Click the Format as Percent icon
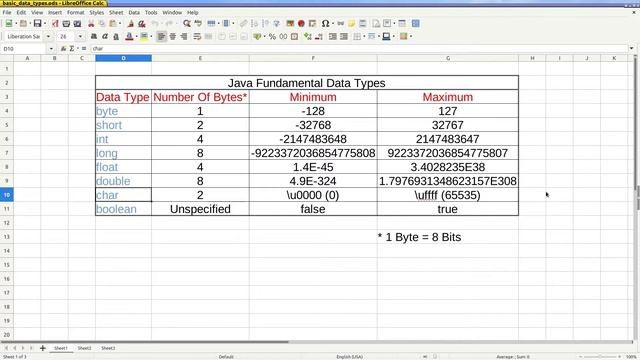The height and width of the screenshot is (360, 640). pyautogui.click(x=272, y=37)
